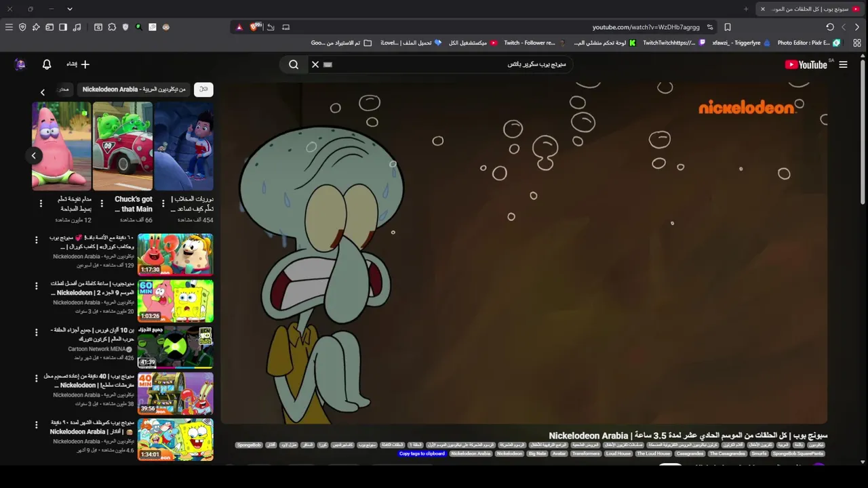Open the keyboard icon in search box
Screen dimensions: 868x488
click(x=328, y=64)
